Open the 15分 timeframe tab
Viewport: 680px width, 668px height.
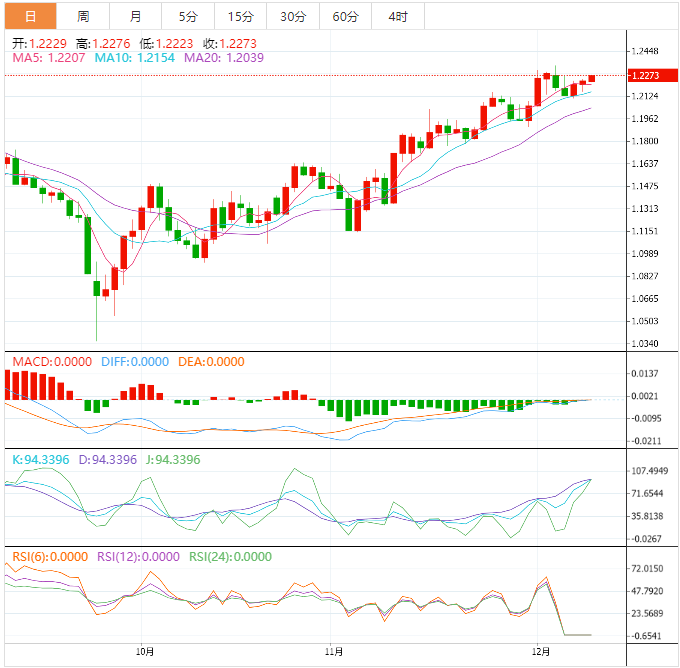pos(240,16)
